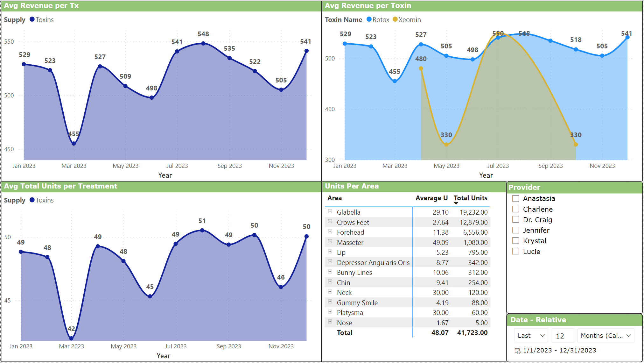Screen dimensions: 644x363
Task: Expand the Masseter row plus icon
Action: pos(330,241)
